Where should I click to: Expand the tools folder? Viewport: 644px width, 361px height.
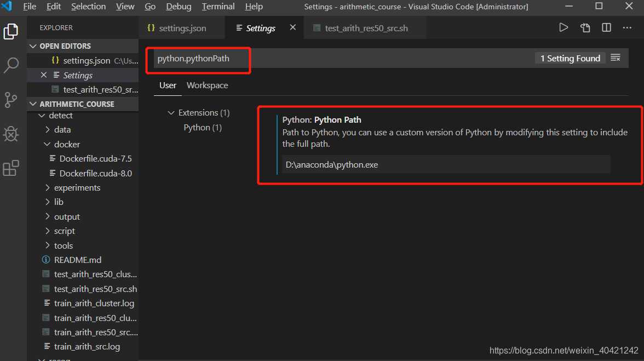click(x=48, y=245)
